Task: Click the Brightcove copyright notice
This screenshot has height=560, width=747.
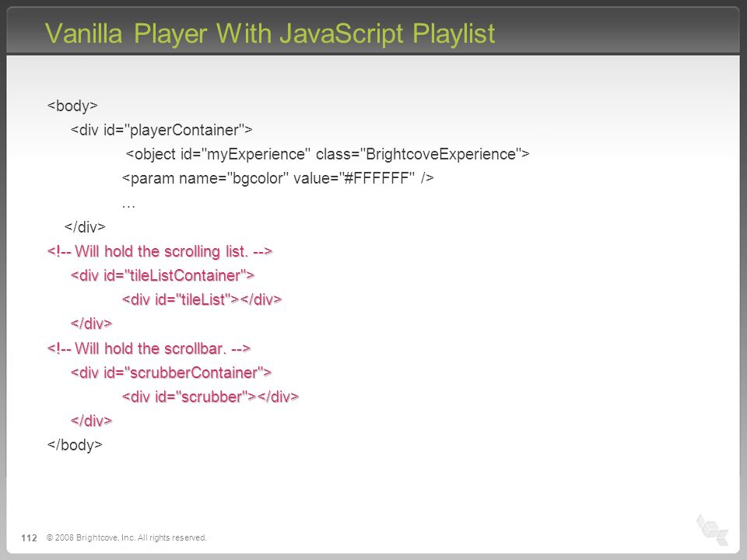Action: 126,537
